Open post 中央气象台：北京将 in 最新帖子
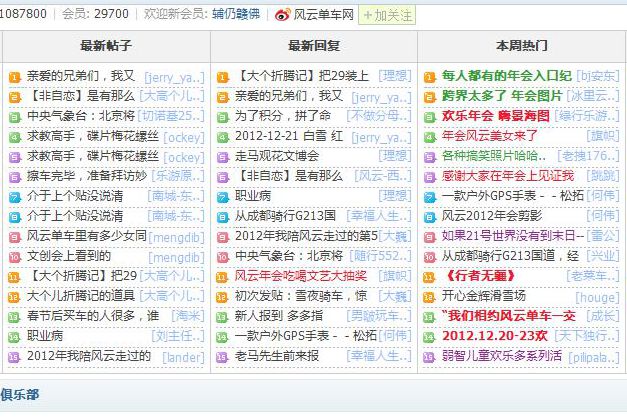Image resolution: width=627 pixels, height=417 pixels. pos(81,116)
